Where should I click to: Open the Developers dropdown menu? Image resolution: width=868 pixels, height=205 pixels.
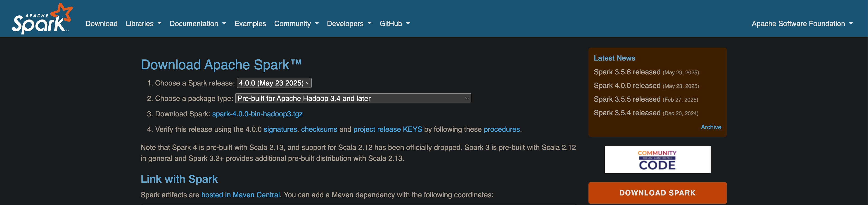point(349,24)
